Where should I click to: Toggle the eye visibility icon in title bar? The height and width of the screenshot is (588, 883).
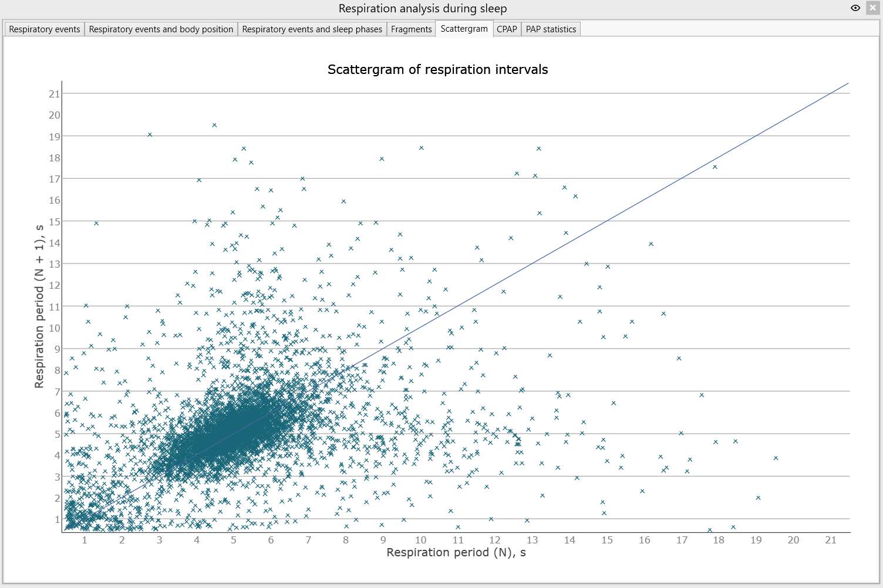pyautogui.click(x=855, y=8)
